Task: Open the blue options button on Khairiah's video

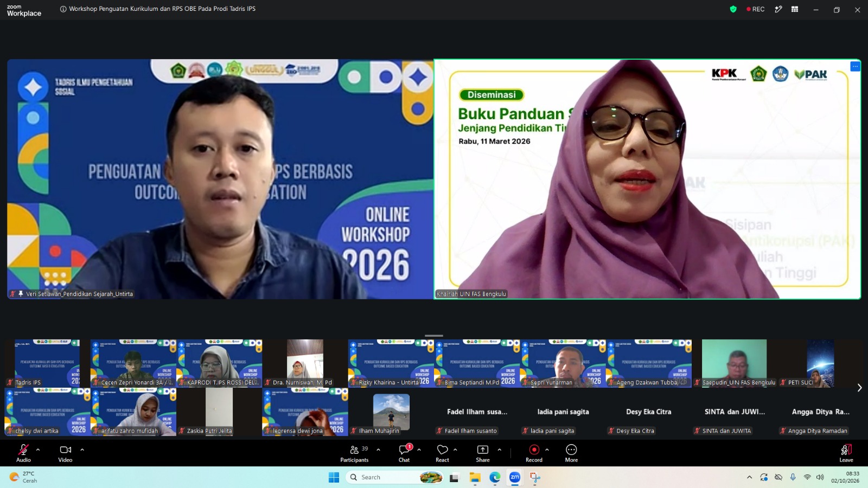Action: coord(855,66)
